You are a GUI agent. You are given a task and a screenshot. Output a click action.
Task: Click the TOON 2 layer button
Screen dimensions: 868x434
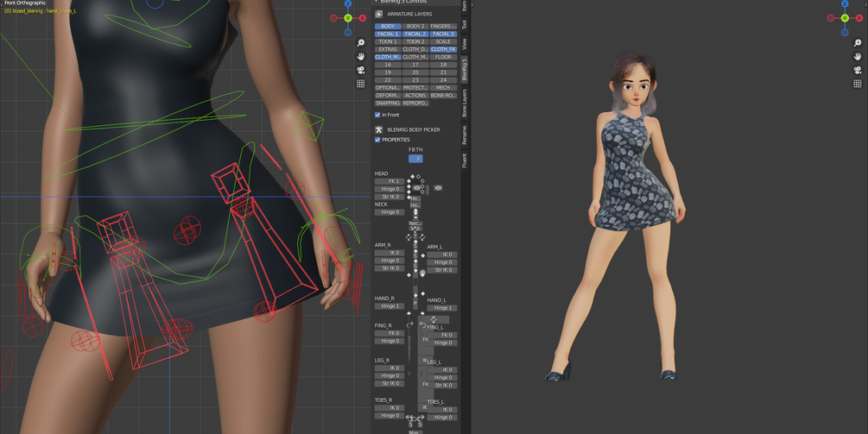[x=415, y=41]
